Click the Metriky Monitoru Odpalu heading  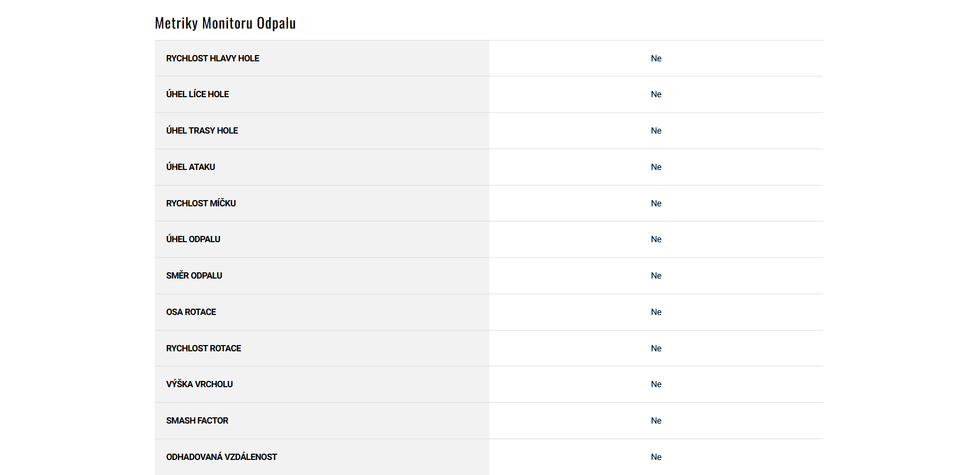coord(225,23)
